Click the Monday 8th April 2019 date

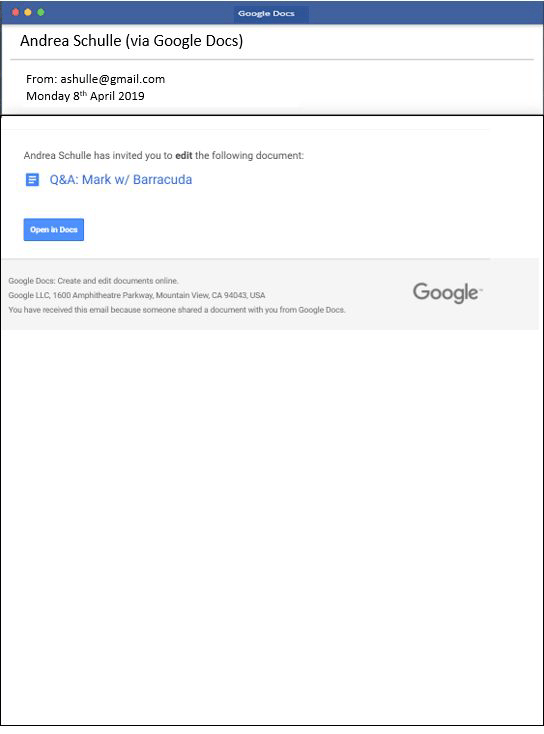85,95
